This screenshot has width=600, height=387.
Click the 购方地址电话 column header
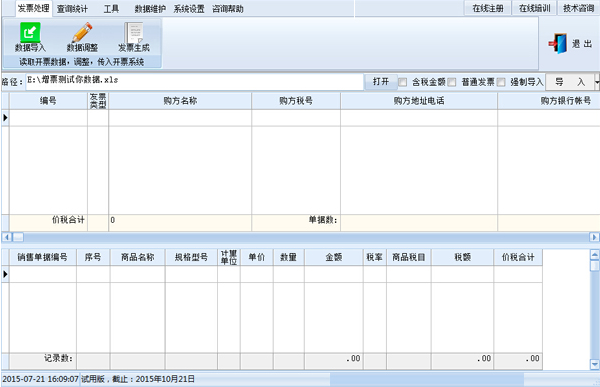[419, 101]
